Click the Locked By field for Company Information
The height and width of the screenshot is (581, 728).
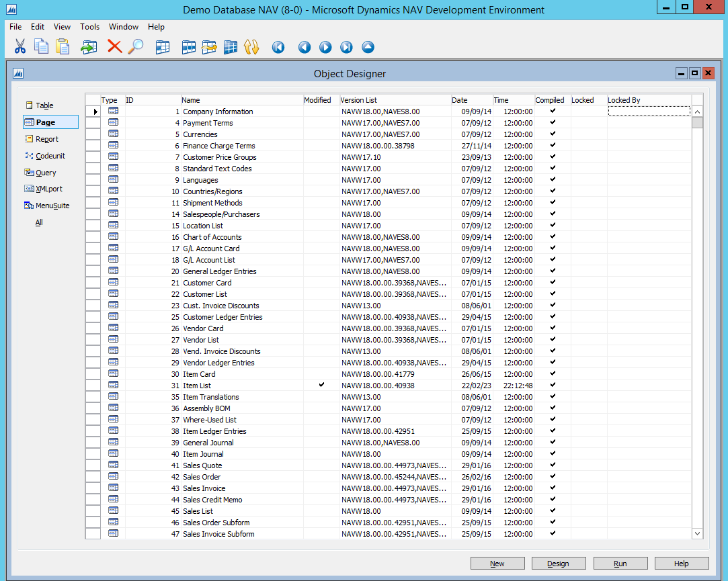point(649,111)
